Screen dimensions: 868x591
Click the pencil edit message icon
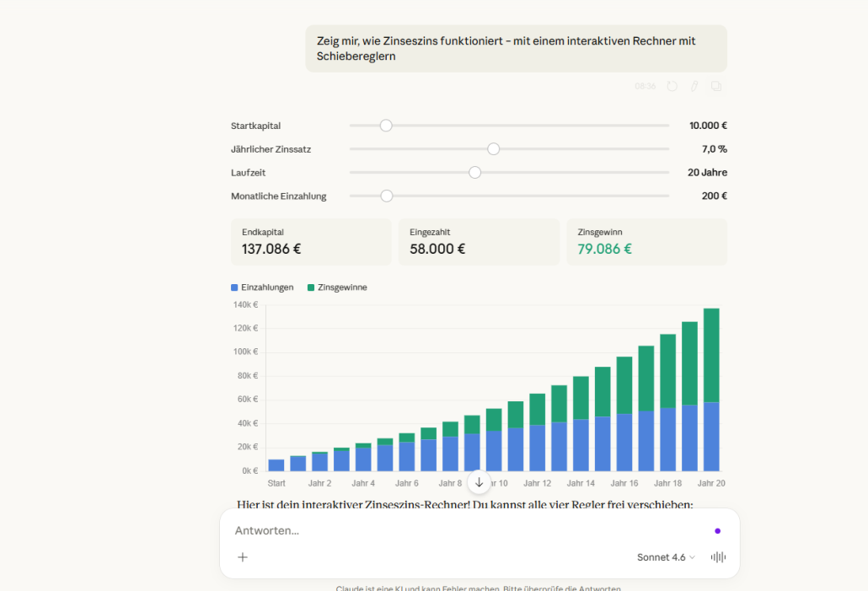[694, 86]
